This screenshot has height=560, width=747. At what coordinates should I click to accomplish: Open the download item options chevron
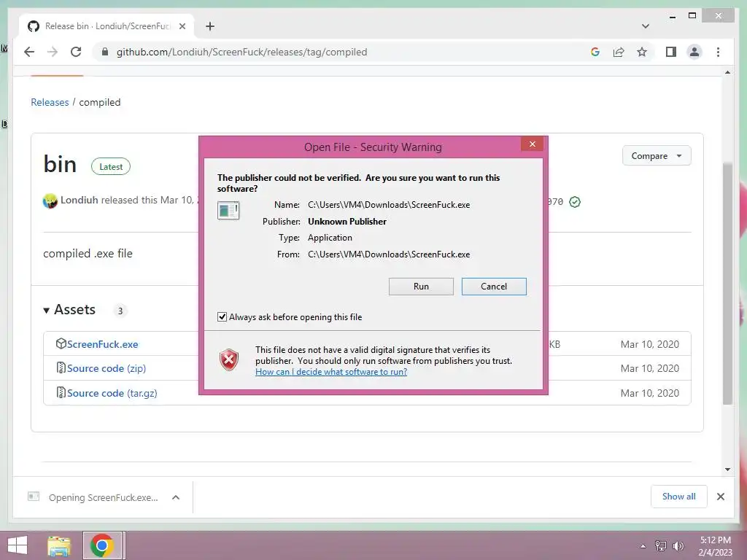click(x=176, y=497)
